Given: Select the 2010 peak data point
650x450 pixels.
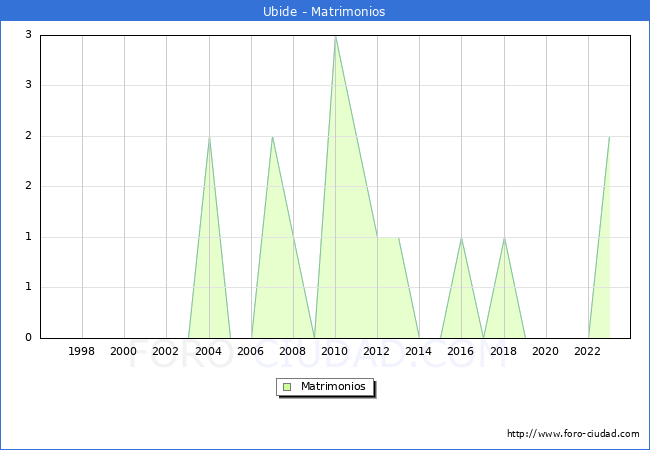Looking at the screenshot, I should coord(335,36).
